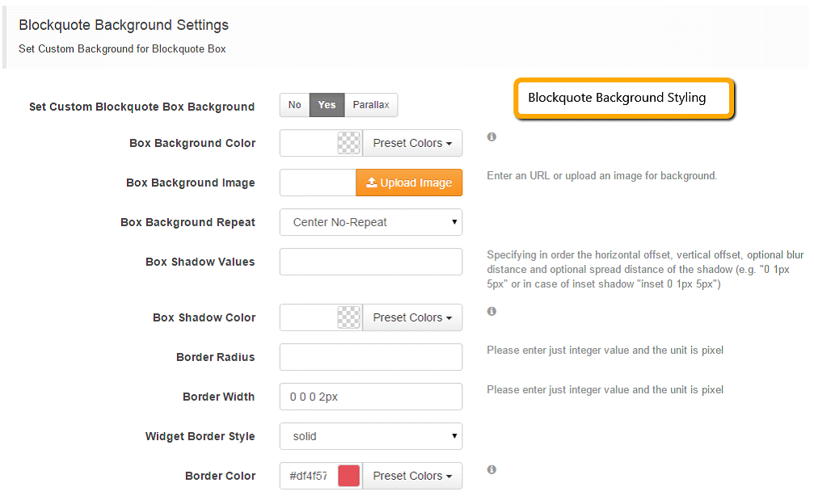This screenshot has width=814, height=504.
Task: Click the Box Background Image label
Action: tap(191, 183)
